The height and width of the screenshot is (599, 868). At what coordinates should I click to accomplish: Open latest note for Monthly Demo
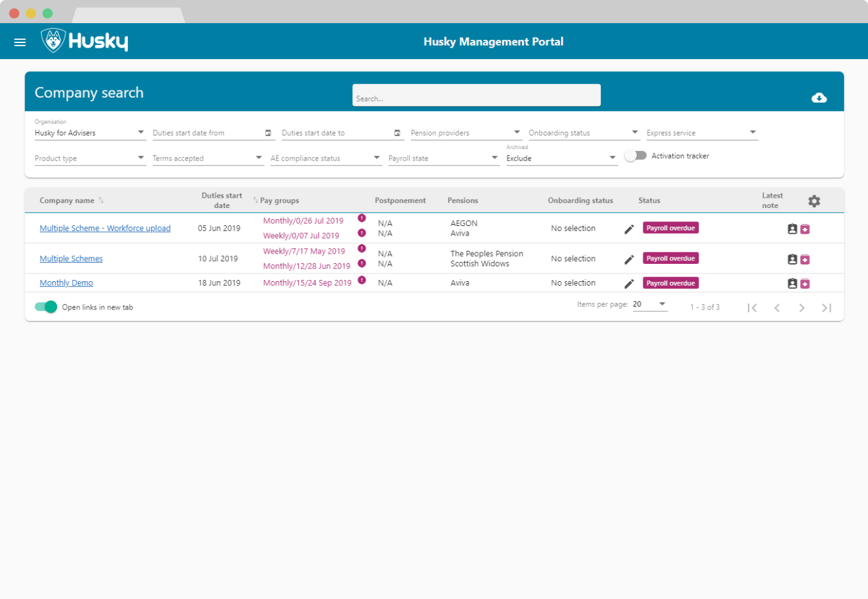[792, 283]
